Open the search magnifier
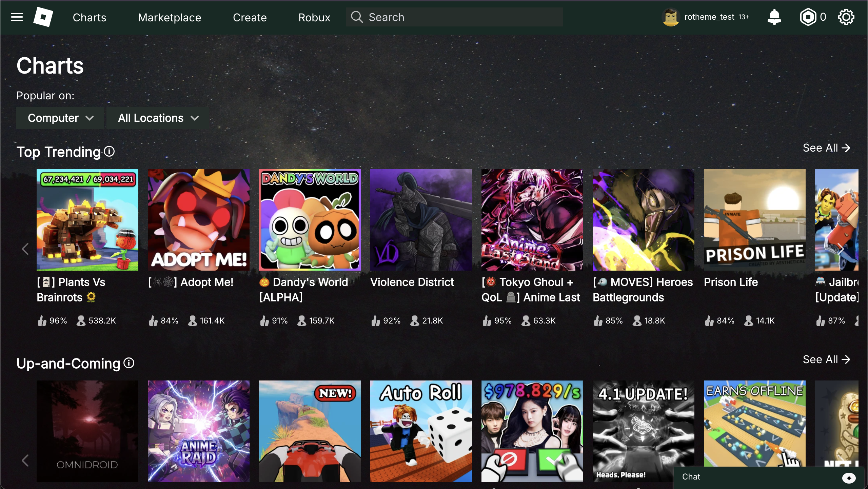The width and height of the screenshot is (868, 489). coord(356,17)
